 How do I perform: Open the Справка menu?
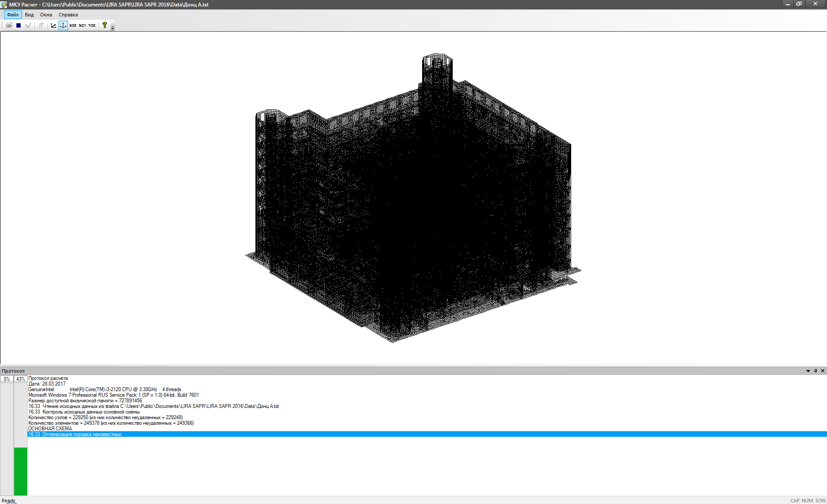[68, 15]
